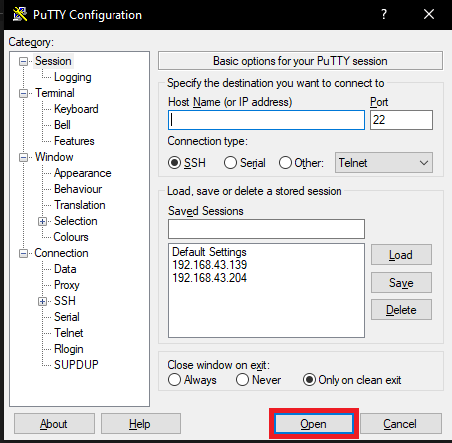This screenshot has width=452, height=443.
Task: Click the Save session button
Action: click(x=401, y=283)
